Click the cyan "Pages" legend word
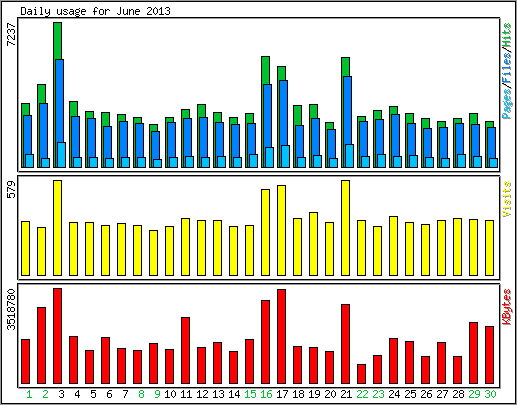 [x=507, y=104]
